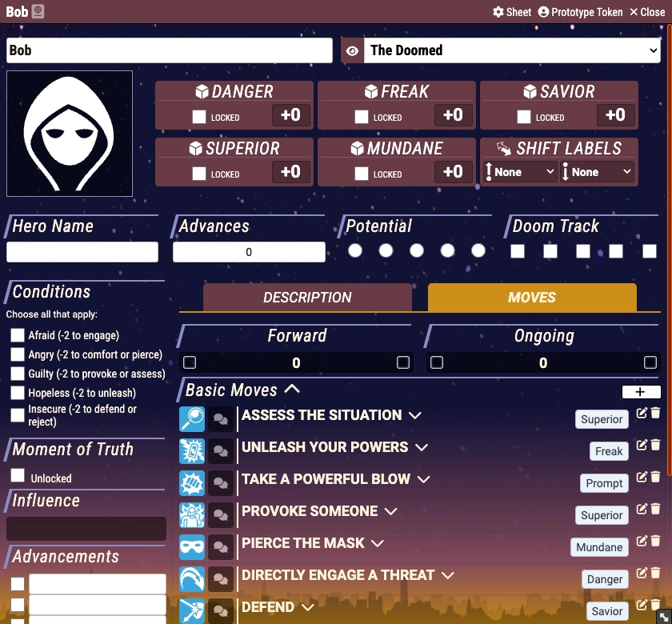Toggle the Superior locked checkbox

(x=199, y=174)
